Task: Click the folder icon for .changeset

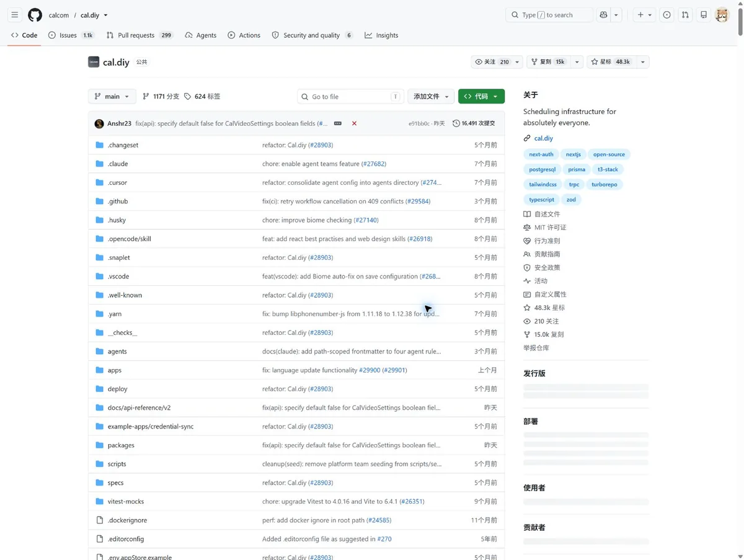Action: point(99,145)
